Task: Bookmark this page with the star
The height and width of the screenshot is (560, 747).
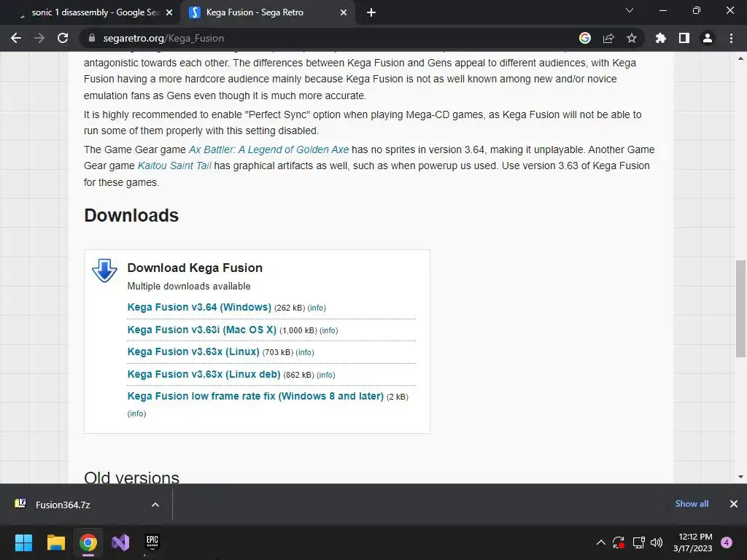Action: [x=632, y=38]
